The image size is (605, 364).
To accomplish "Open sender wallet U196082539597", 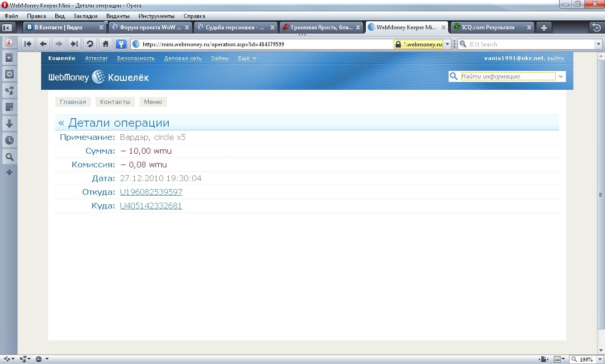I will (x=151, y=192).
